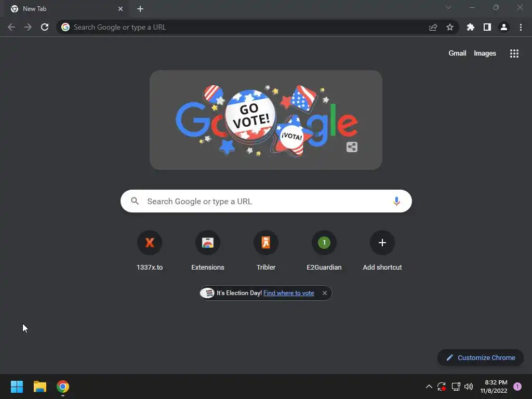Open the Windows Start menu
The width and height of the screenshot is (532, 399).
pyautogui.click(x=17, y=387)
